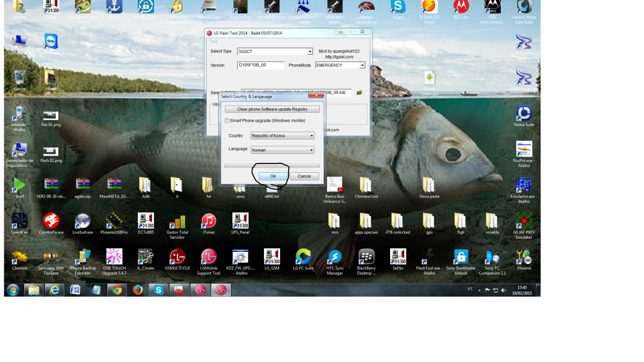The image size is (644, 362).
Task: Launch Internet Explorer from the taskbar
Action: pos(54,290)
